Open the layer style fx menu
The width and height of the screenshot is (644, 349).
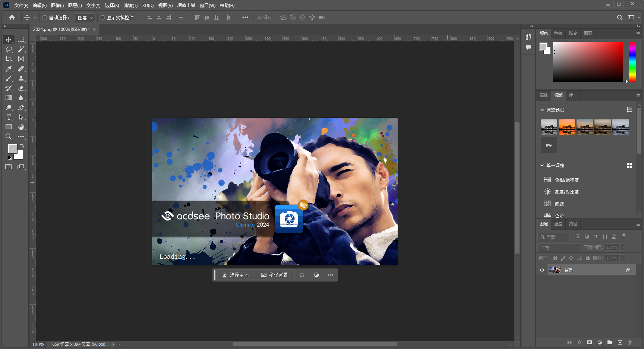[x=580, y=343]
